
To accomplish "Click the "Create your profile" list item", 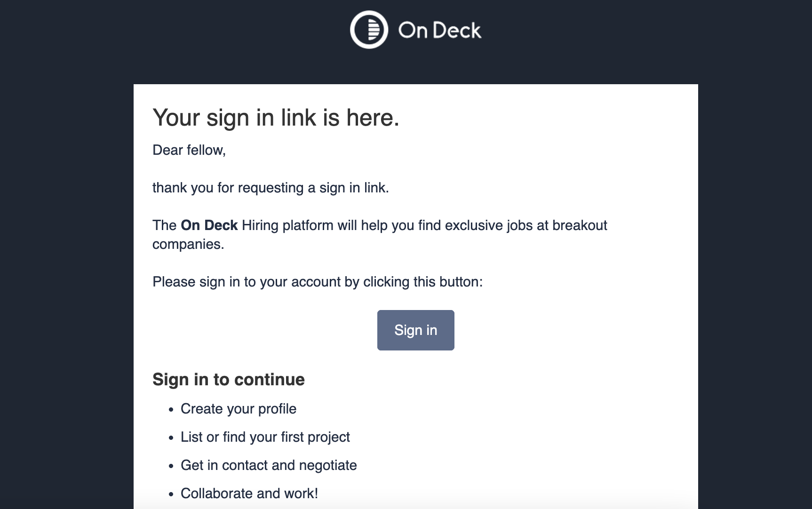I will [x=239, y=409].
